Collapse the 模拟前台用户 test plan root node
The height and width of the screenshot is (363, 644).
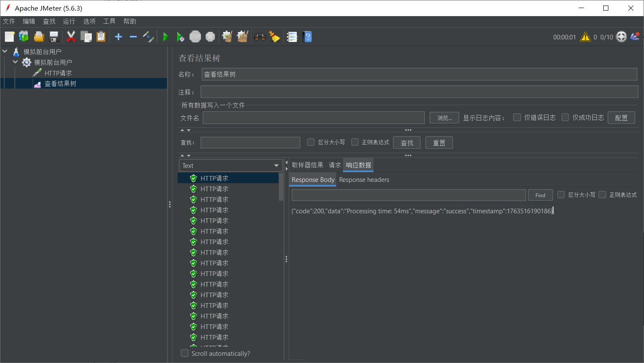[x=5, y=52]
